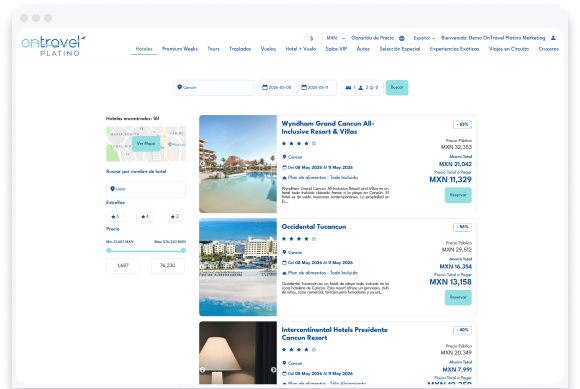The width and height of the screenshot is (580, 389).
Task: Click the dollar currency icon
Action: point(311,38)
